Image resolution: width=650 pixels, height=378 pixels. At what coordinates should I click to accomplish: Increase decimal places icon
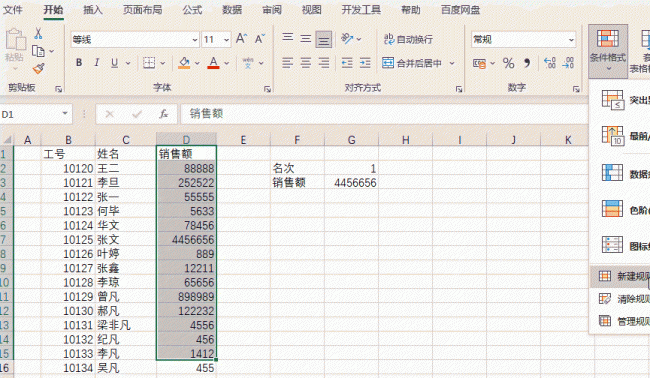pyautogui.click(x=550, y=63)
